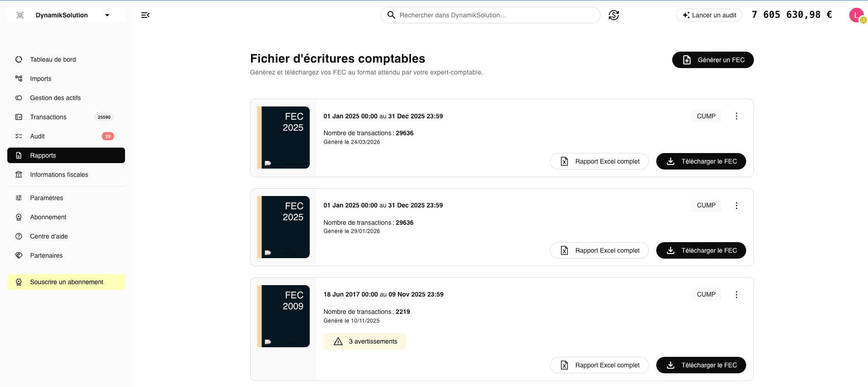The width and height of the screenshot is (868, 387).
Task: Launch an audit with Lancer un audit
Action: [x=709, y=15]
